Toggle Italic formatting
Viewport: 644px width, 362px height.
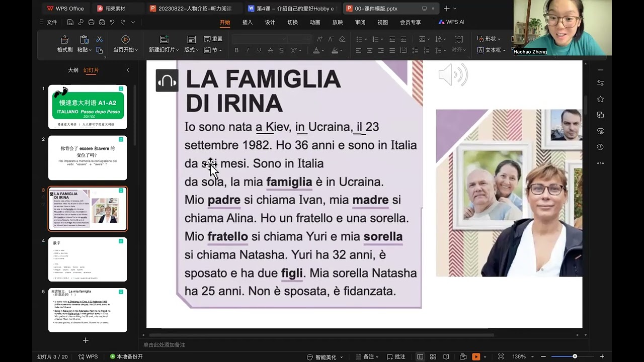(x=248, y=50)
